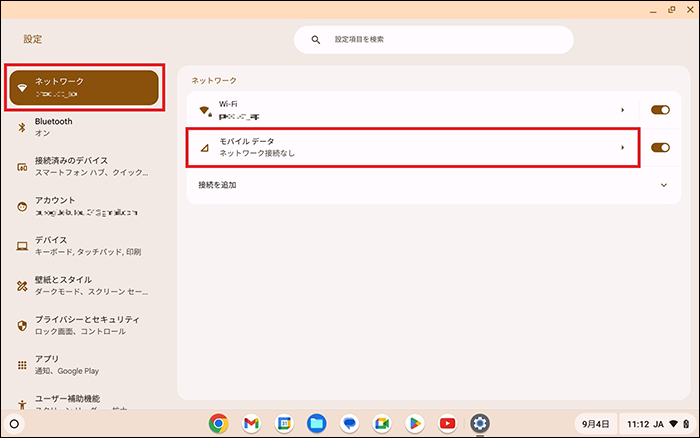Open Play Store shelf icon

point(415,423)
